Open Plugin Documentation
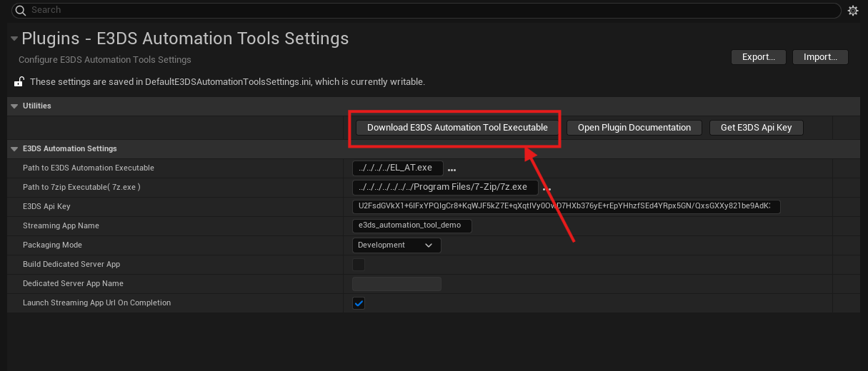Screen dimensions: 868x371 [x=634, y=128]
